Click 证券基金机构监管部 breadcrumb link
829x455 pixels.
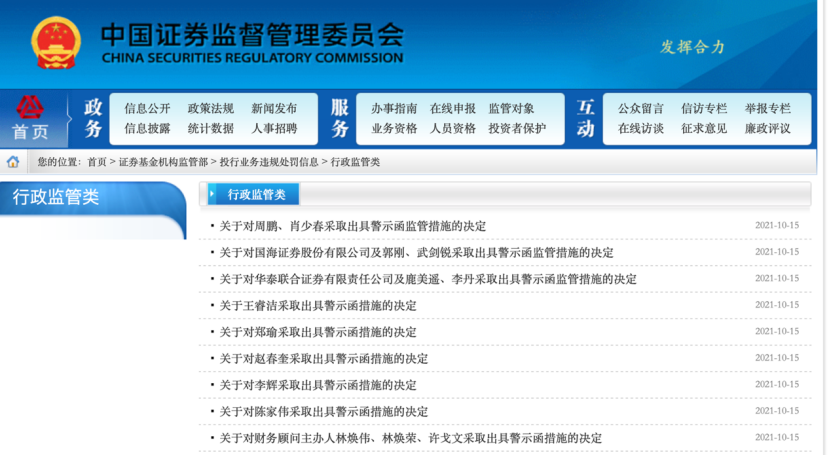tap(163, 162)
